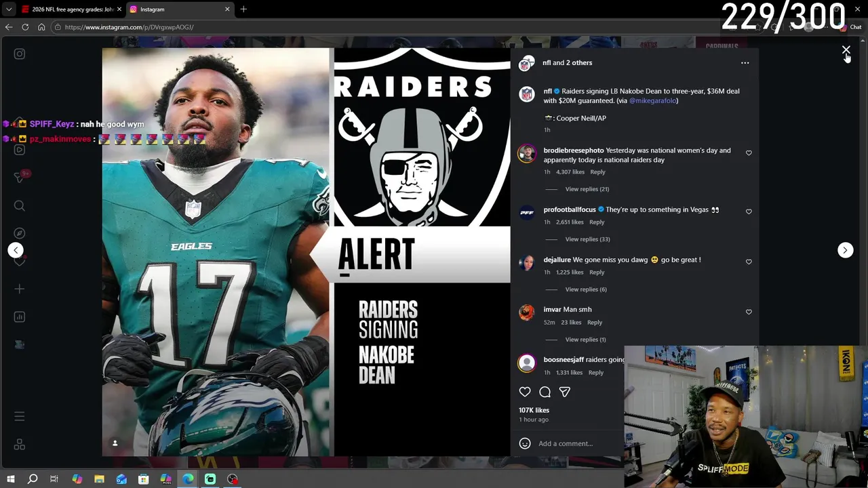Click the '1 hour ago' post timestamp

coord(534,420)
